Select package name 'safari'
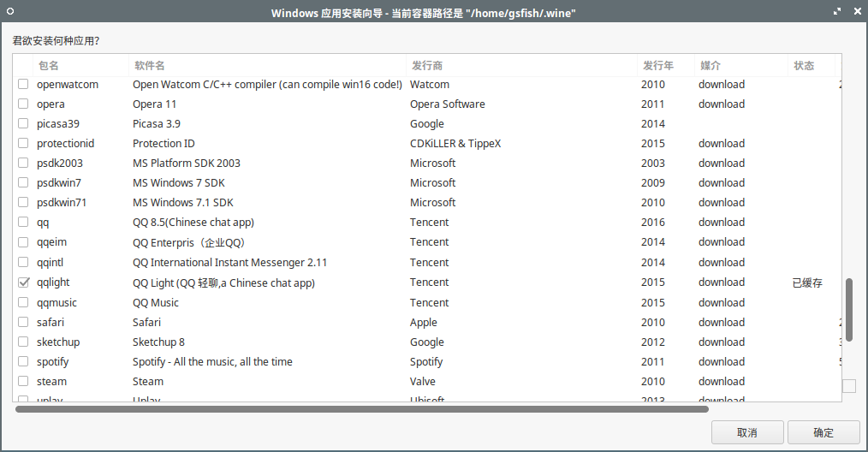 point(51,322)
